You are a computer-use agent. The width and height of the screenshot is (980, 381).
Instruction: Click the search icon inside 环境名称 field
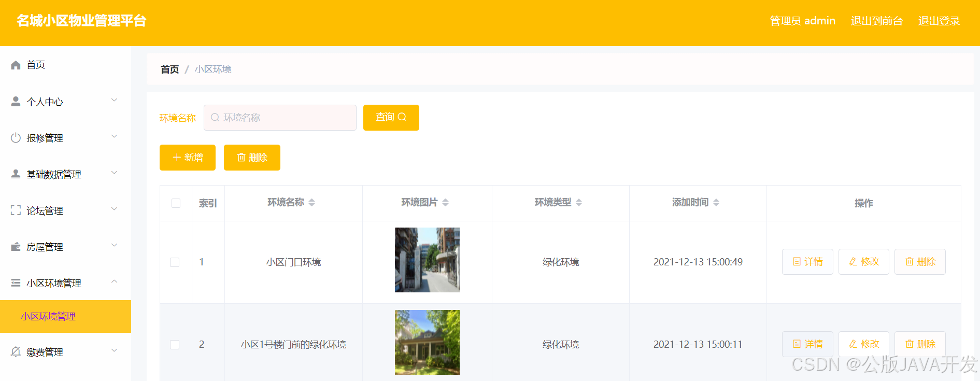point(215,118)
